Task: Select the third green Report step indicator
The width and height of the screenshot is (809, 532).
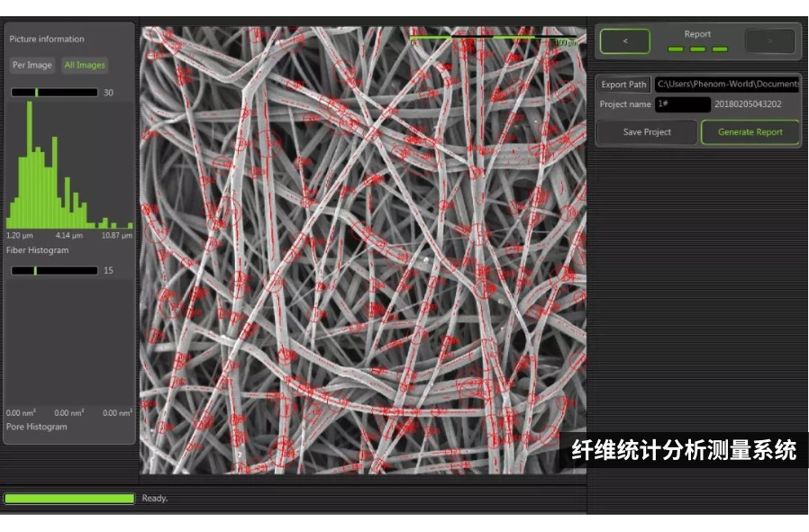Action: pos(720,49)
